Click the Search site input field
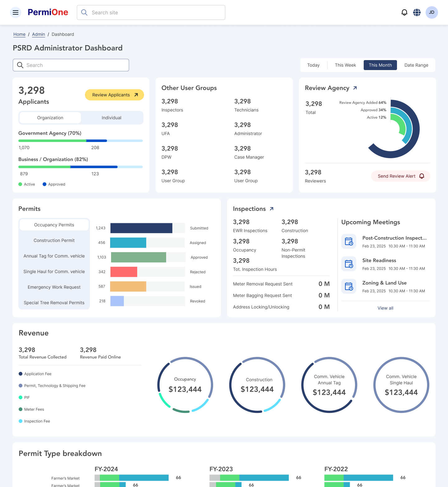448x487 pixels. coord(151,12)
